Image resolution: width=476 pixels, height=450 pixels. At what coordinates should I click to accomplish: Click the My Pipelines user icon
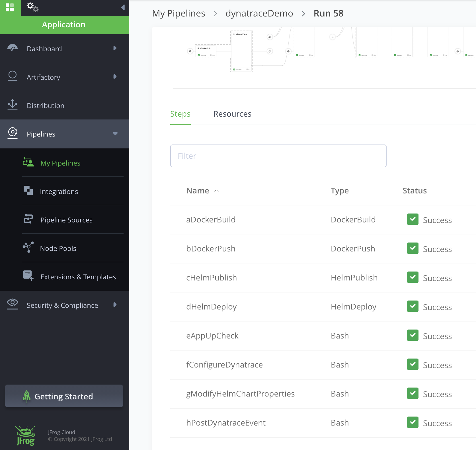[x=28, y=162]
